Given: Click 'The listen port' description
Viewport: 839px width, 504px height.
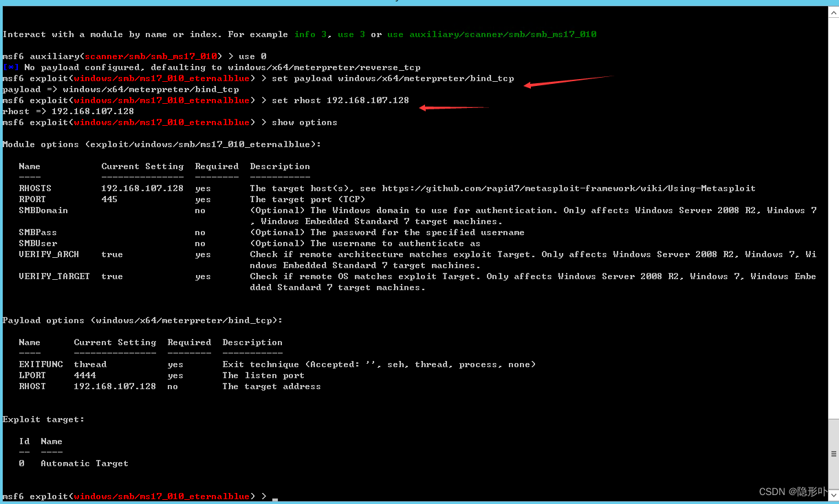Looking at the screenshot, I should [x=263, y=375].
